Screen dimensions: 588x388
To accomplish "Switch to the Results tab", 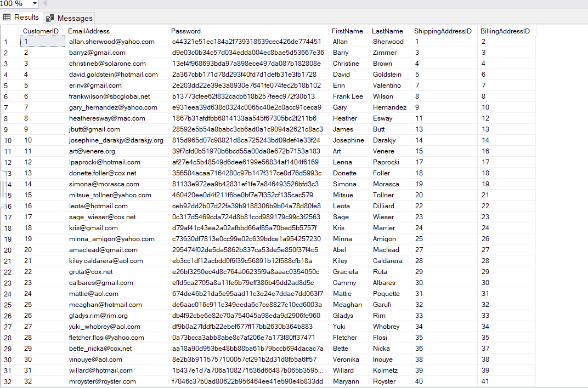I will 25,17.
